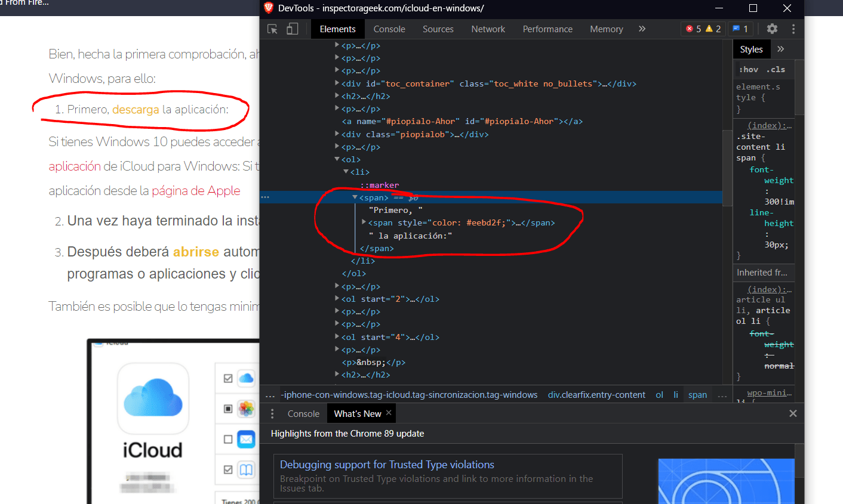
Task: Select the Elements tab
Action: click(x=337, y=29)
